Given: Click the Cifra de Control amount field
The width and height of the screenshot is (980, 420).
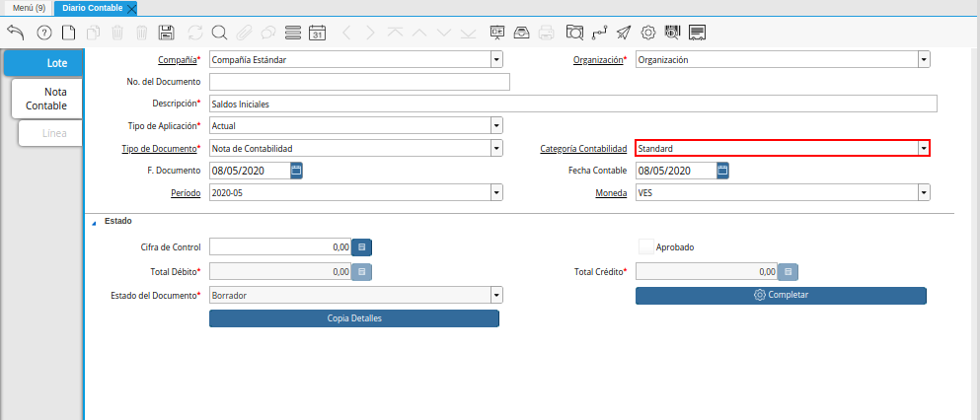Looking at the screenshot, I should point(280,247).
